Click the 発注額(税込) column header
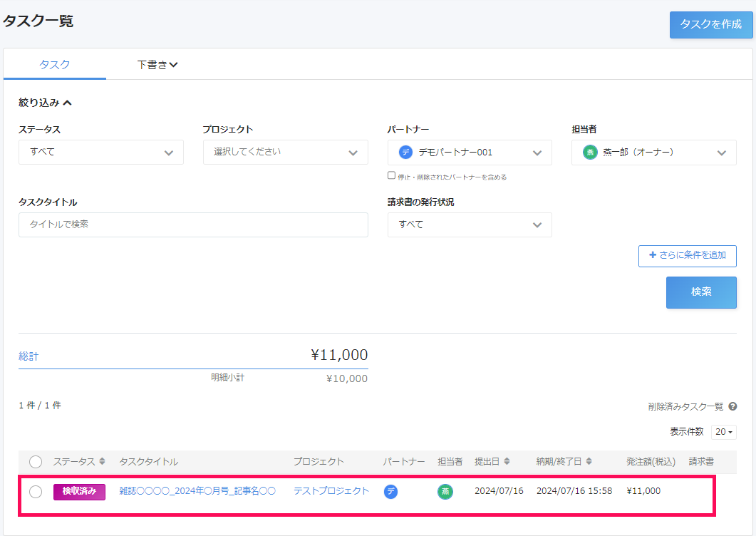Screen dimensions: 756x536 (x=651, y=462)
